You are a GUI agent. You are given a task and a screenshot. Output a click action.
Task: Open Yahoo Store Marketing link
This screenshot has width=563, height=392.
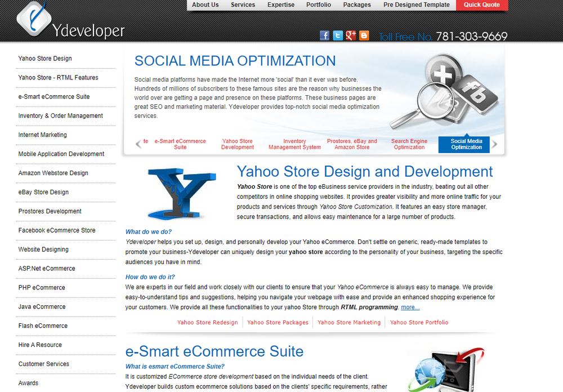click(349, 322)
